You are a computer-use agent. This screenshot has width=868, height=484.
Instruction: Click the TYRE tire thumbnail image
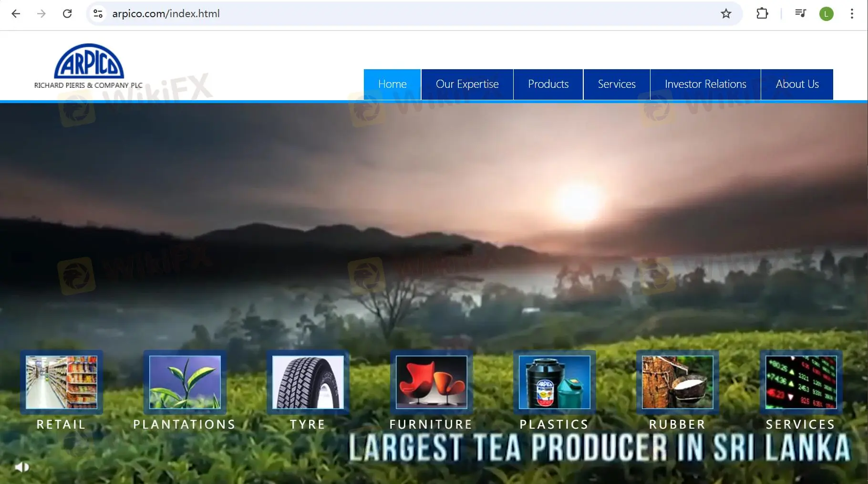point(307,382)
